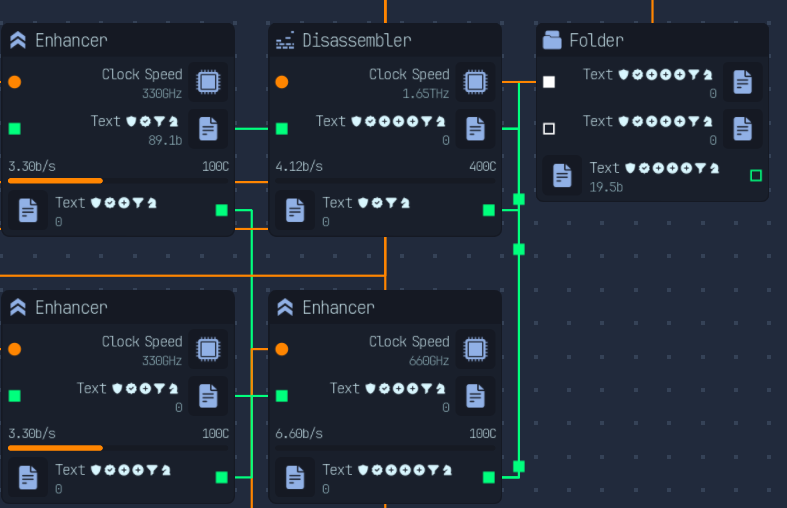Select the orange Clock Speed port of the 660GHz Enhancer
This screenshot has height=508, width=787.
pos(282,349)
